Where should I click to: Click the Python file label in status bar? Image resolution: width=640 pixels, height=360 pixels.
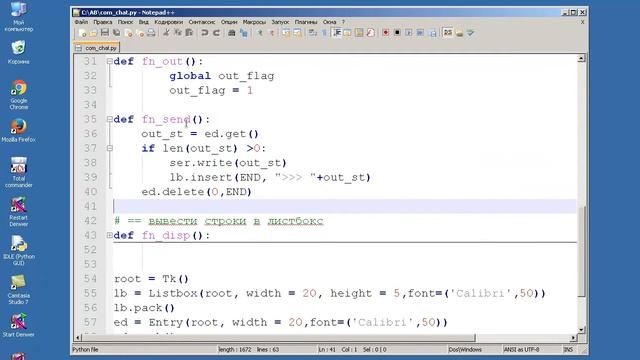pos(85,350)
